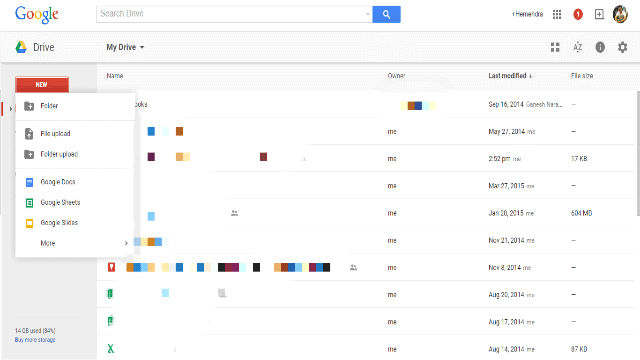
Task: Open the AZ sort options icon
Action: tap(577, 47)
